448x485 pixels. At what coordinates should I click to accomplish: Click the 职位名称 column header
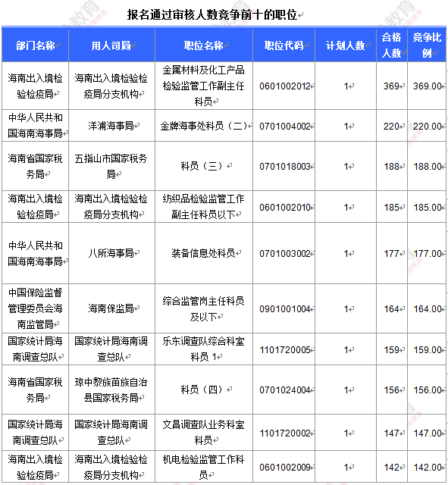tap(204, 45)
